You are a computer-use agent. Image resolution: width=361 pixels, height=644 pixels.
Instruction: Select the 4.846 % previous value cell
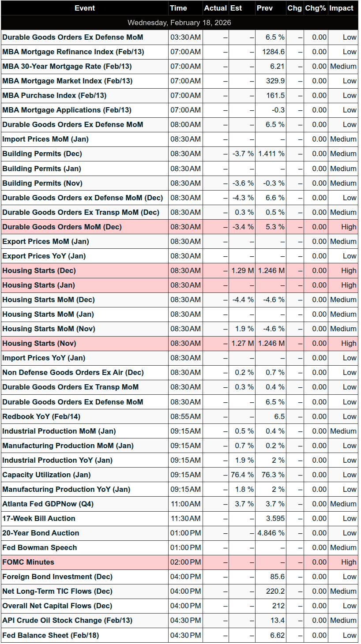pyautogui.click(x=271, y=533)
